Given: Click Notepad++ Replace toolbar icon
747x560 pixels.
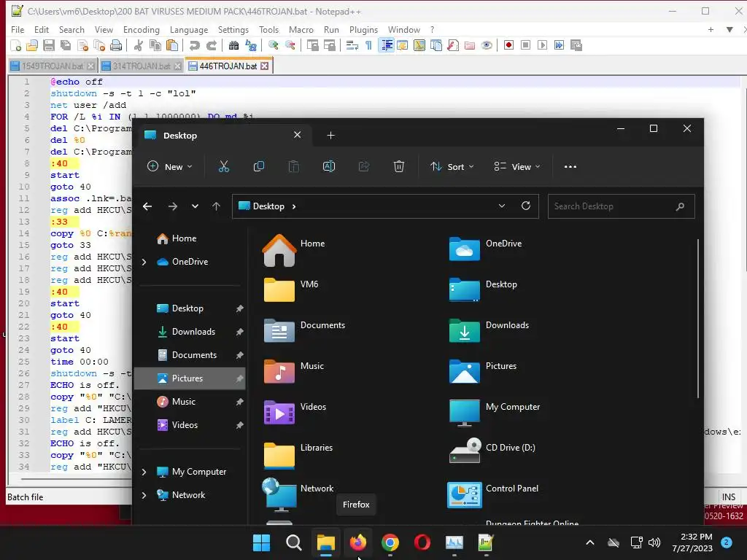Looking at the screenshot, I should 251,45.
